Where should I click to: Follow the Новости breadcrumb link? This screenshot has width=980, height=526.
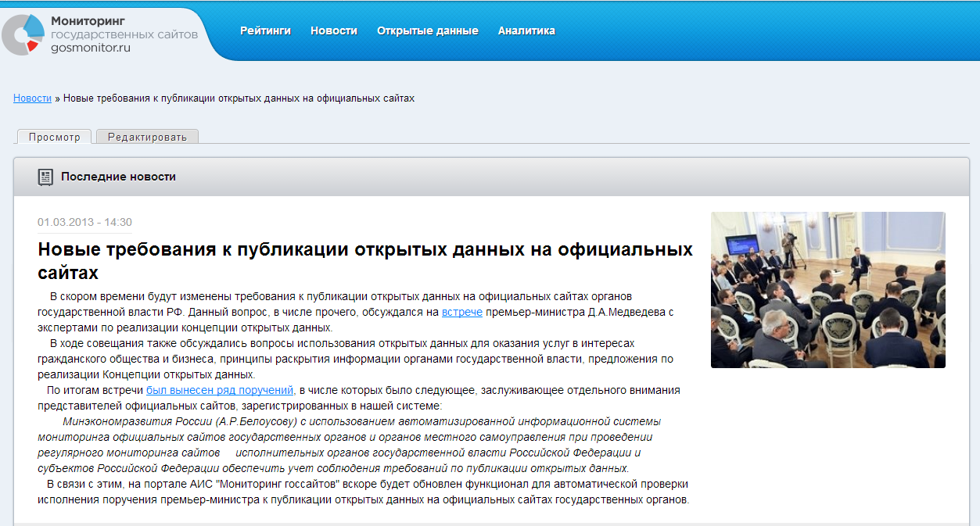pos(32,98)
